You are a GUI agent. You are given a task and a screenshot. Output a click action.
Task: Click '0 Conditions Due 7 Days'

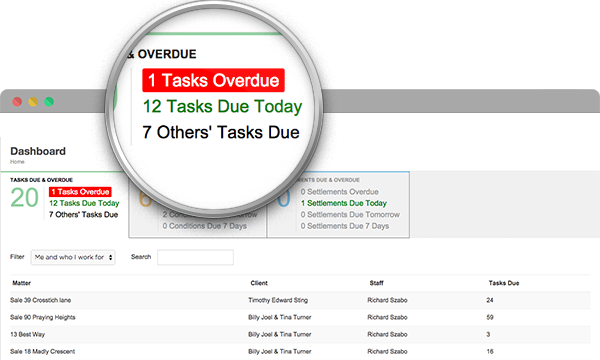204,226
